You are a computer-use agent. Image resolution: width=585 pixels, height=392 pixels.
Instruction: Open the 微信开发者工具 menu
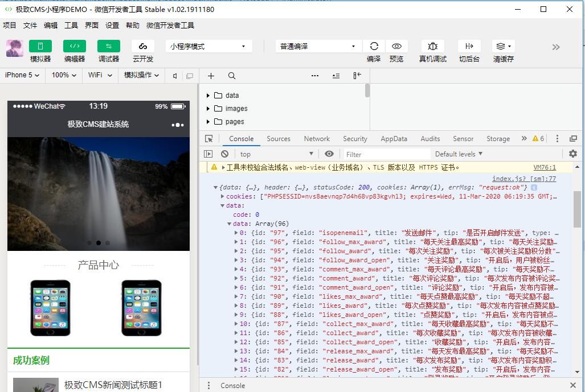pos(170,26)
